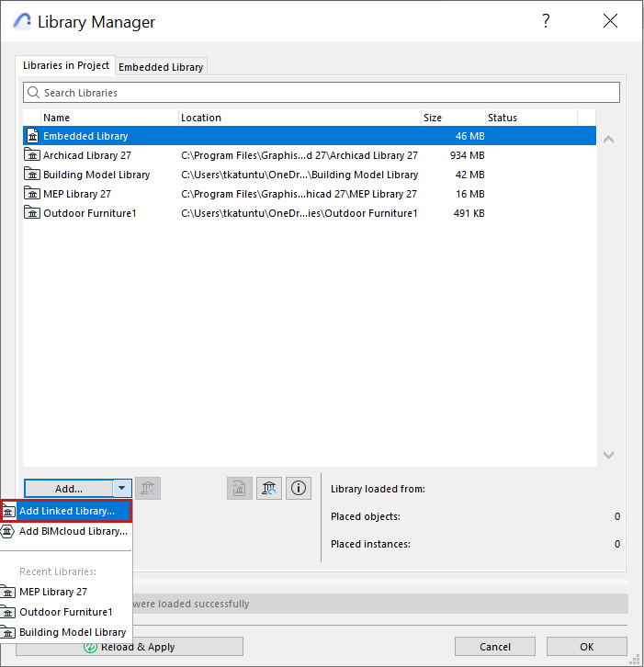644x667 pixels.
Task: Sort by Location column header
Action: pos(299,118)
